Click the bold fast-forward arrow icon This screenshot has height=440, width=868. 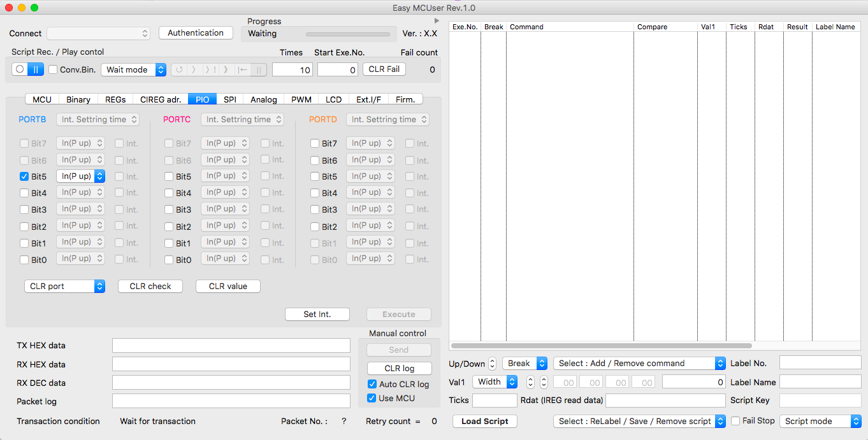coord(226,70)
